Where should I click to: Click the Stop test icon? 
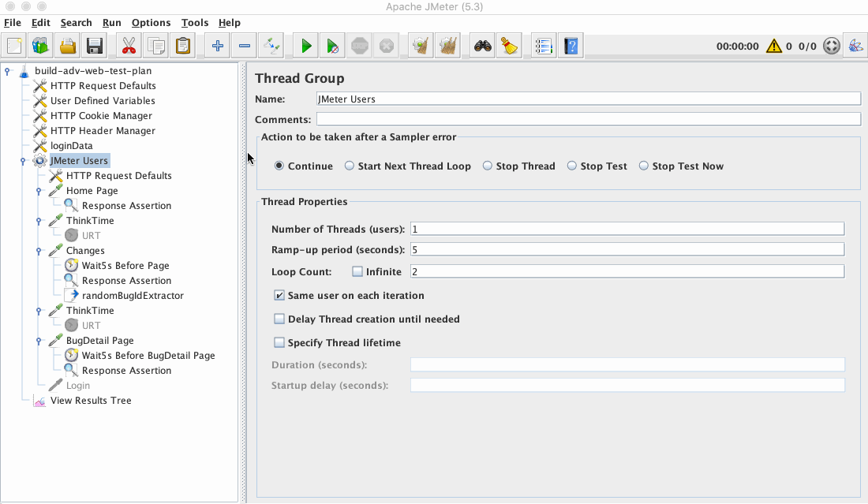pyautogui.click(x=360, y=46)
